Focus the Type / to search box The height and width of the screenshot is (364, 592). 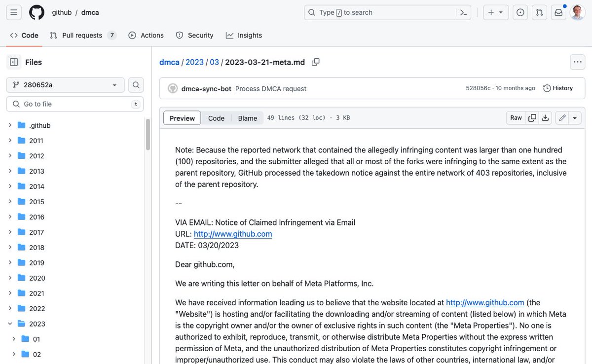click(388, 12)
